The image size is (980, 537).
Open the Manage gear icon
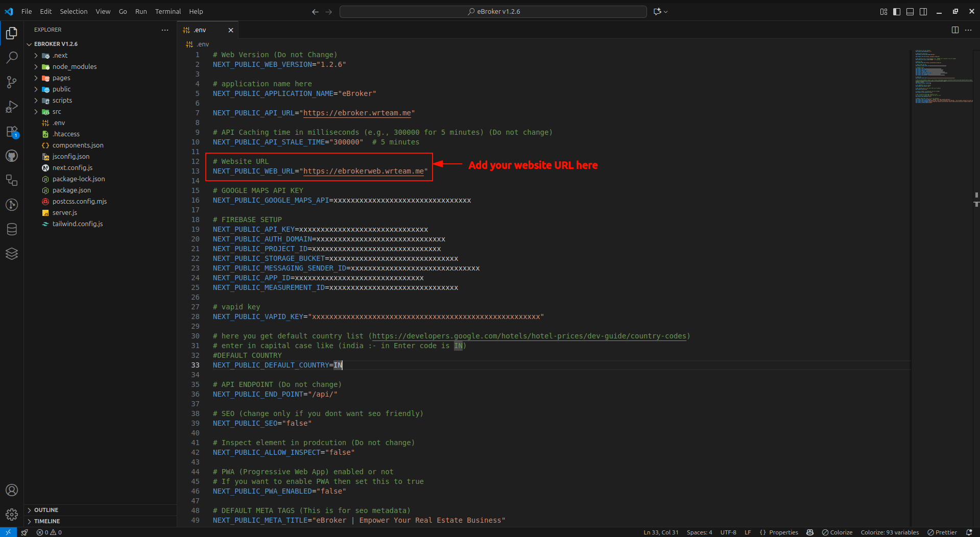[x=11, y=514]
